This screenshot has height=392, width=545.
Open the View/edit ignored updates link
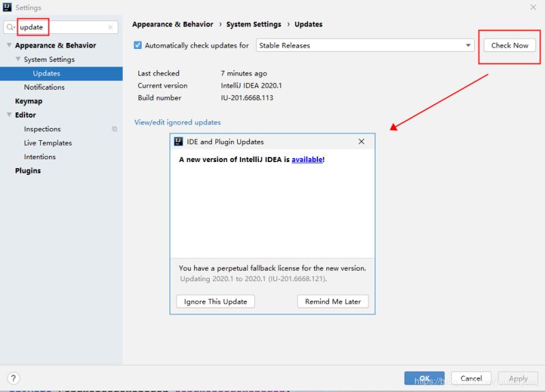(x=178, y=122)
